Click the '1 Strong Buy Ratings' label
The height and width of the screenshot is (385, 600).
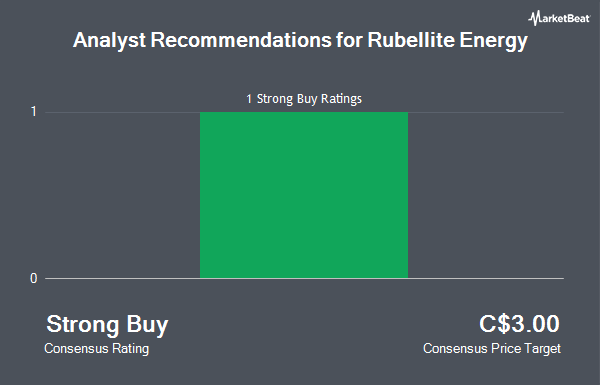coord(304,99)
